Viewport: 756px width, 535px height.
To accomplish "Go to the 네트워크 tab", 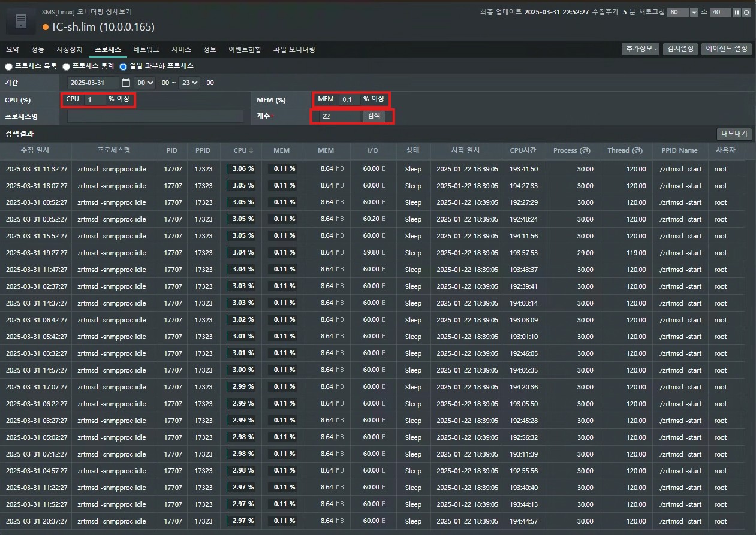I will click(x=146, y=49).
